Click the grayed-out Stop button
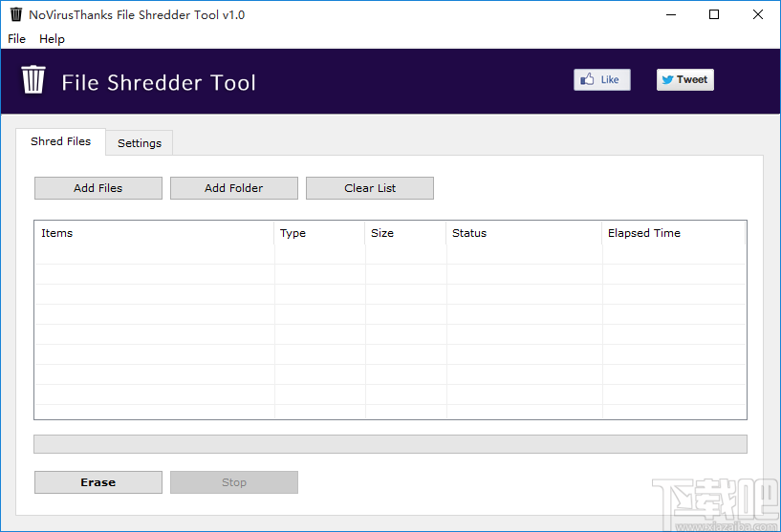 point(234,482)
